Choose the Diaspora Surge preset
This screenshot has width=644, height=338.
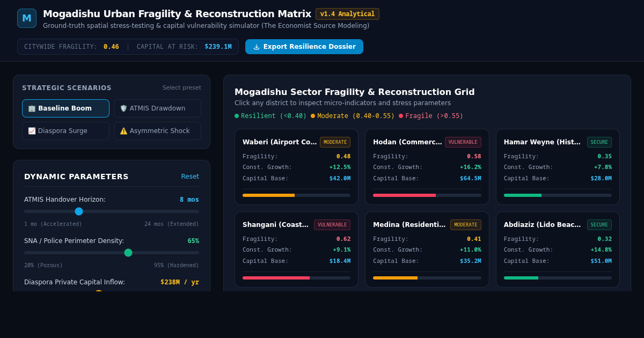click(x=65, y=131)
